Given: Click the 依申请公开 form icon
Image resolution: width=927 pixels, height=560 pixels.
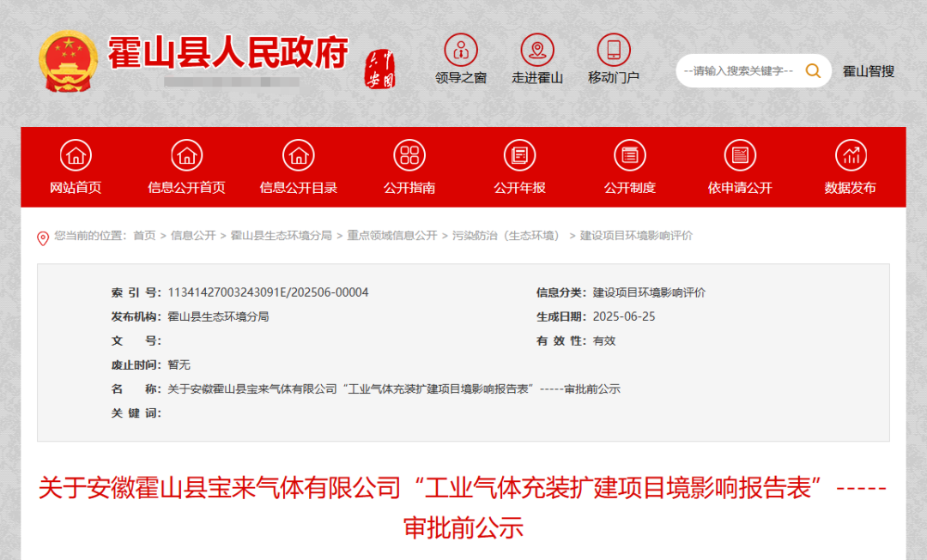Looking at the screenshot, I should click(740, 155).
